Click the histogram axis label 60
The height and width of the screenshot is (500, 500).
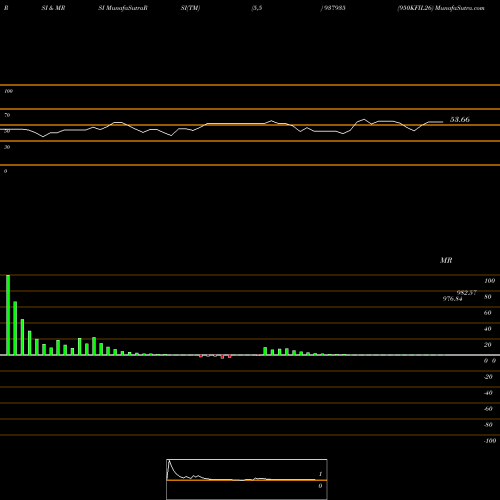pyautogui.click(x=487, y=313)
